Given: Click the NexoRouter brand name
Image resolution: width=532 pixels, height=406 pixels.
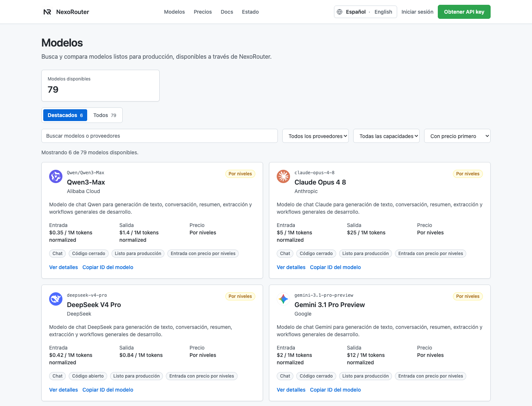Looking at the screenshot, I should point(72,12).
